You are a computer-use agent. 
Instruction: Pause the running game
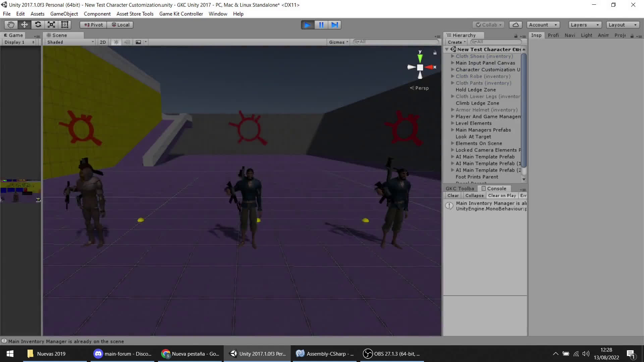[x=321, y=25]
